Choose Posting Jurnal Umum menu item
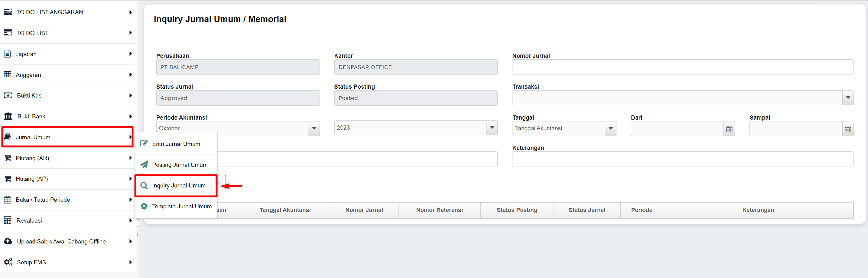 click(x=180, y=165)
